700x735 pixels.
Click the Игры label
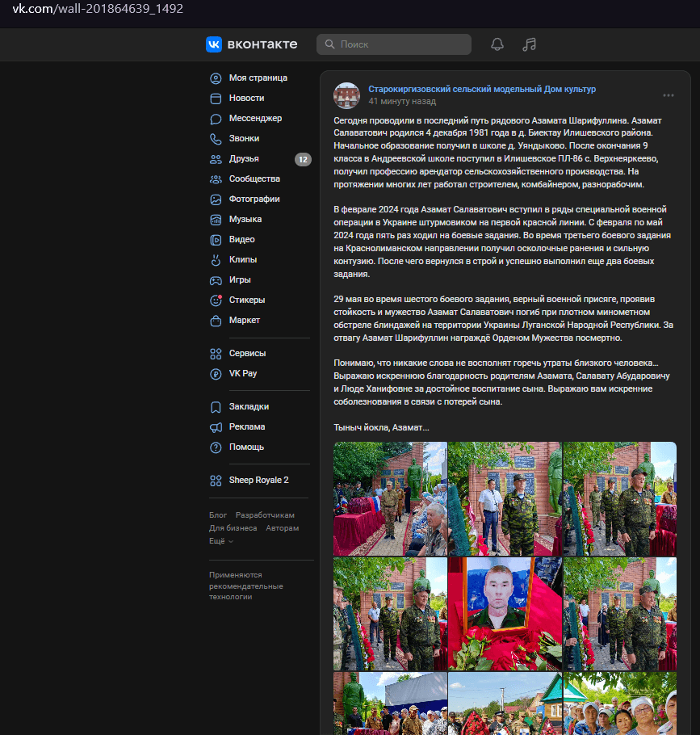point(240,279)
